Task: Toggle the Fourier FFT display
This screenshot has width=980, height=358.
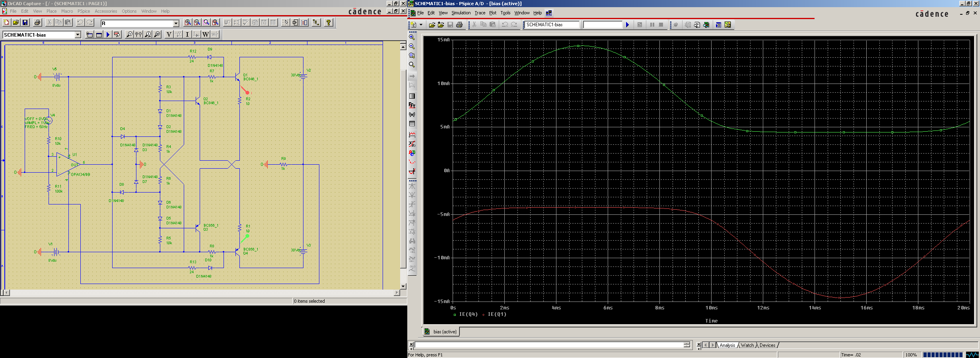Action: click(412, 105)
